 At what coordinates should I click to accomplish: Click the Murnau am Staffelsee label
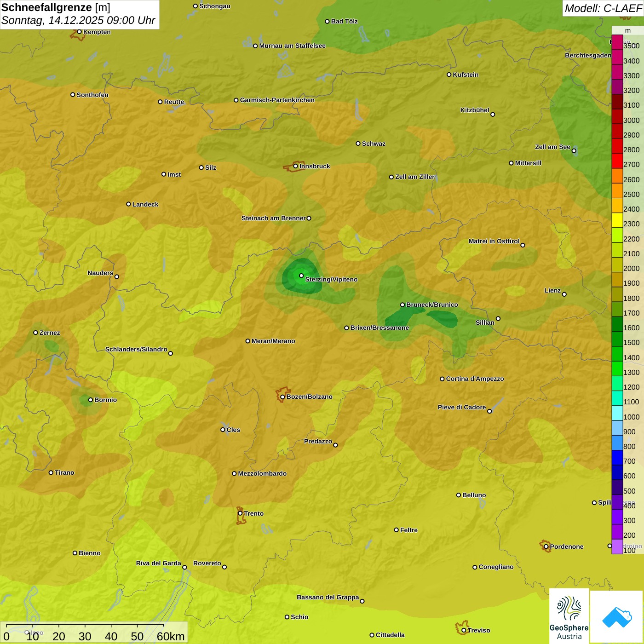point(292,46)
